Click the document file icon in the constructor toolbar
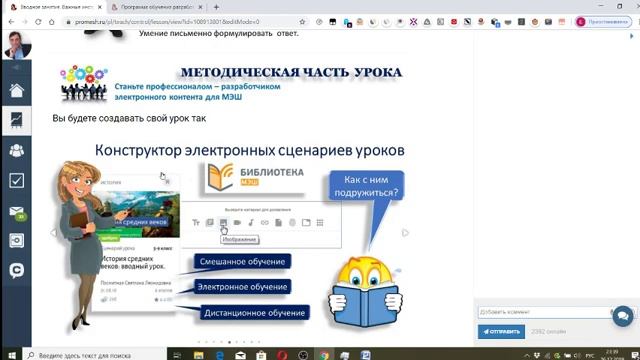This screenshot has height=360, width=640. pos(278,222)
